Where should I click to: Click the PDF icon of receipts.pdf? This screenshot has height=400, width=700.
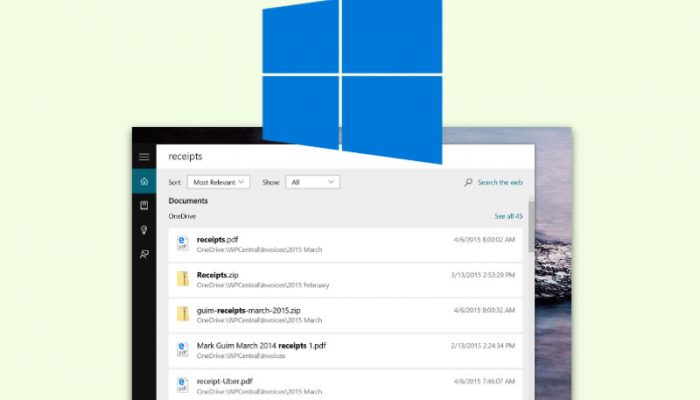pos(182,243)
